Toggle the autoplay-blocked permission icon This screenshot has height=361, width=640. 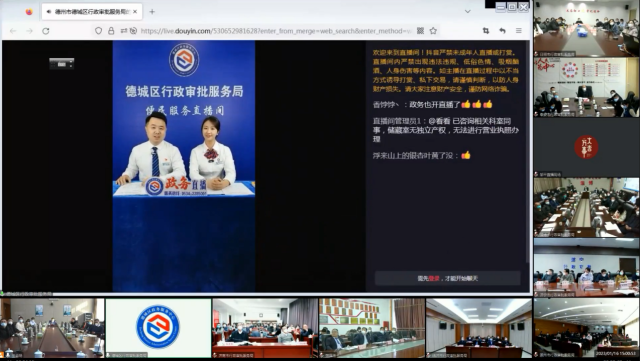133,31
